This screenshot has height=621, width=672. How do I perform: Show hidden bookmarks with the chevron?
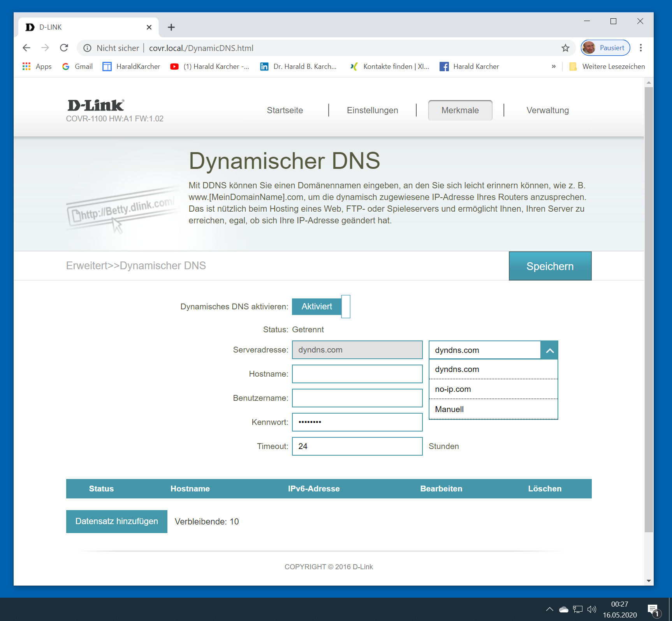pos(553,67)
